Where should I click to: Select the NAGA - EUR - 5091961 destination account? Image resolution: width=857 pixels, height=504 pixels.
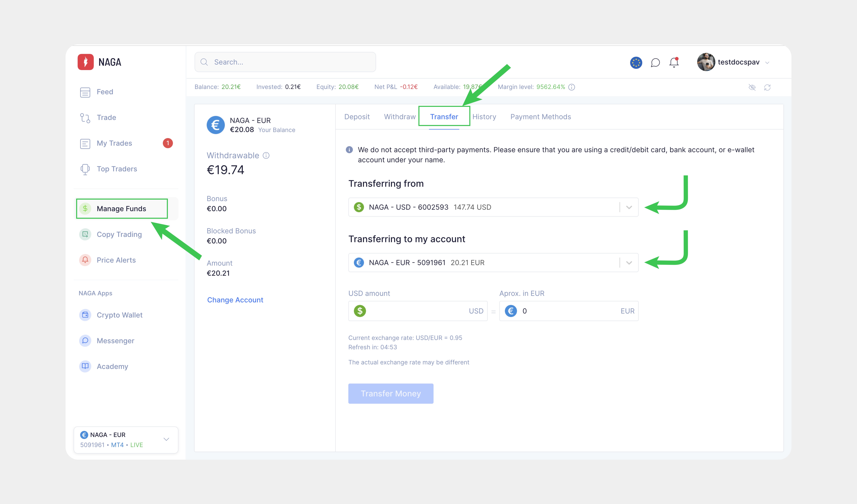493,263
